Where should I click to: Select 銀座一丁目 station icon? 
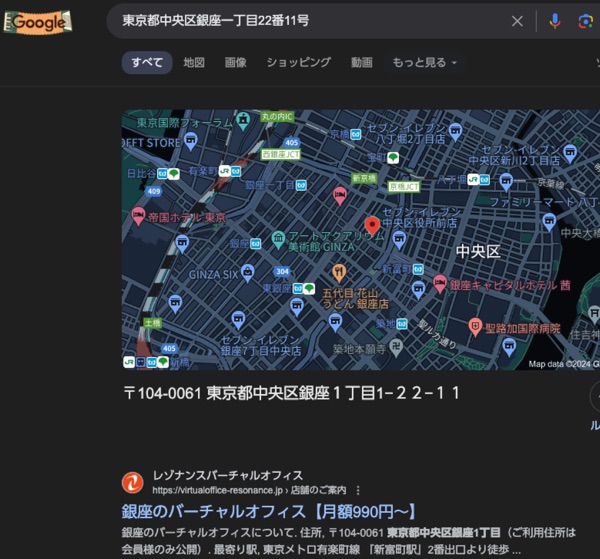click(x=301, y=186)
